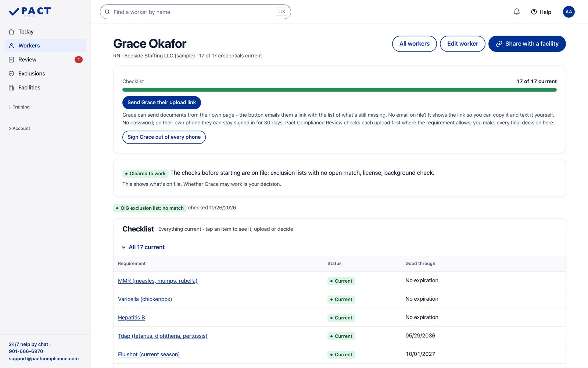Expand the Account section

pyautogui.click(x=19, y=128)
